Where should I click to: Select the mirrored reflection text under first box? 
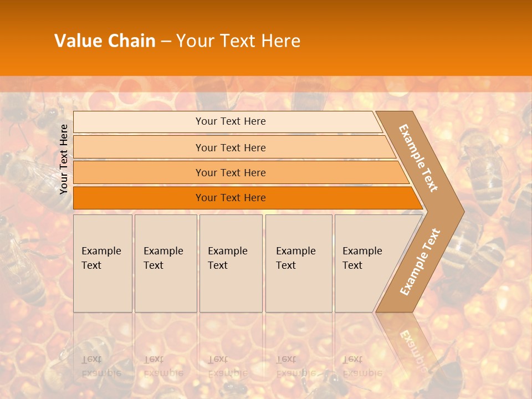pyautogui.click(x=100, y=365)
